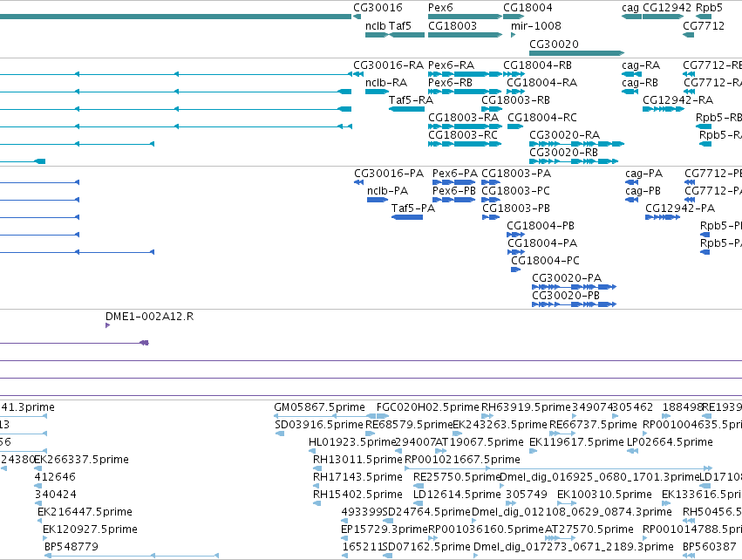Click the BP548779 EST label
The height and width of the screenshot is (560, 742).
click(x=71, y=547)
